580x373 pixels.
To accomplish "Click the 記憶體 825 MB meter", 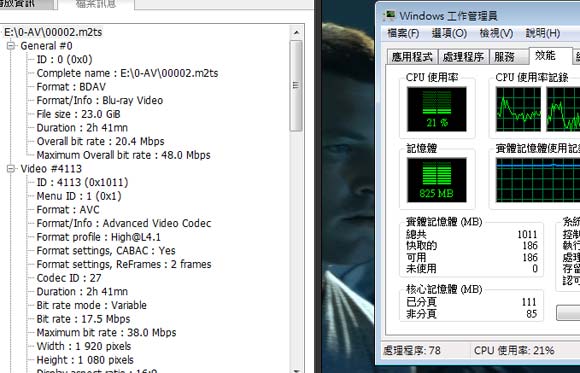I will coord(436,180).
